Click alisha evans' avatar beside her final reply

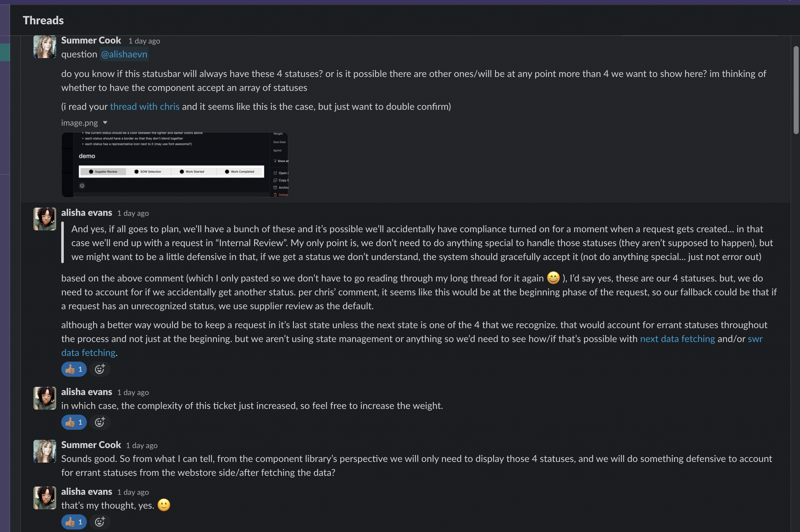tap(45, 498)
